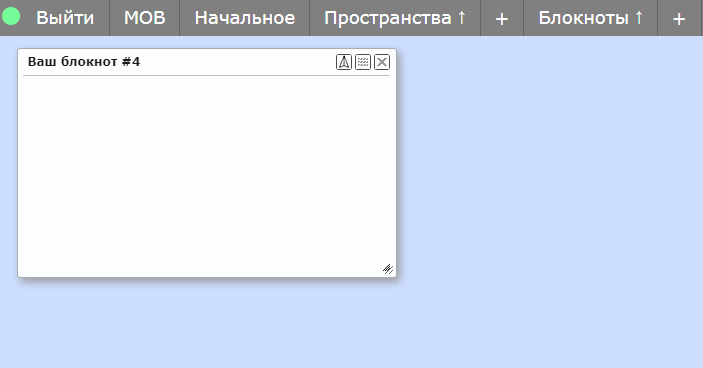Select the Начальное menu item
This screenshot has height=368, width=703.
pyautogui.click(x=245, y=18)
